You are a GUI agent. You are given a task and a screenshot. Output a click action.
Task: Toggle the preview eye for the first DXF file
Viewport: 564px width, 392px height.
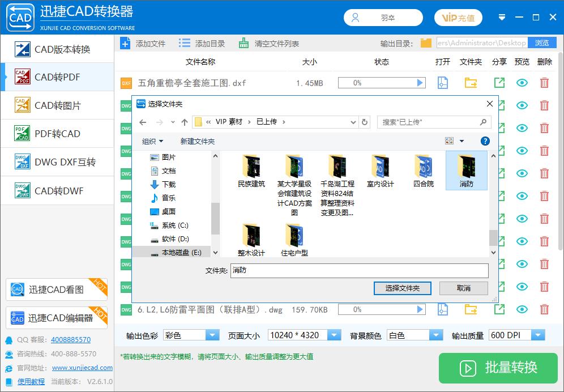[522, 83]
